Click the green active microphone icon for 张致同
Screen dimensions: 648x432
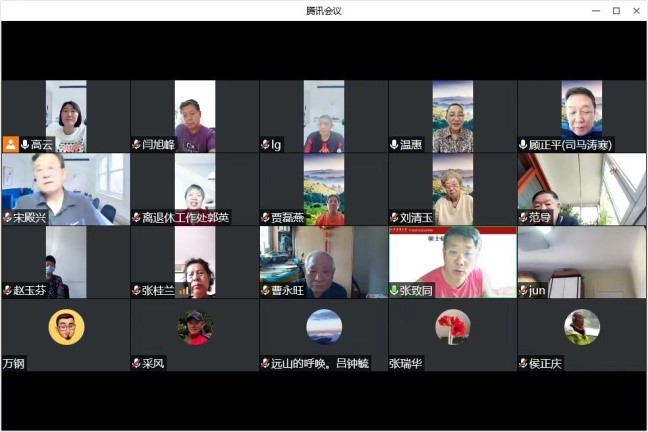click(x=394, y=290)
